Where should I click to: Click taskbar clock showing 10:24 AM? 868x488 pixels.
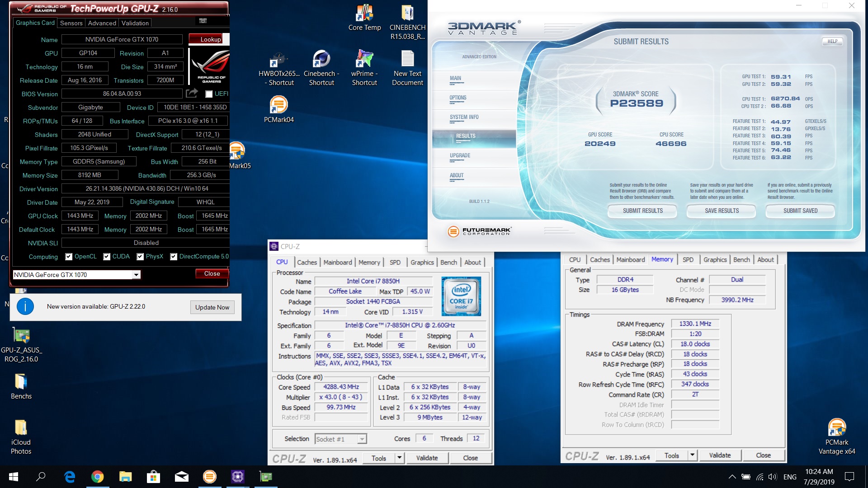[819, 477]
